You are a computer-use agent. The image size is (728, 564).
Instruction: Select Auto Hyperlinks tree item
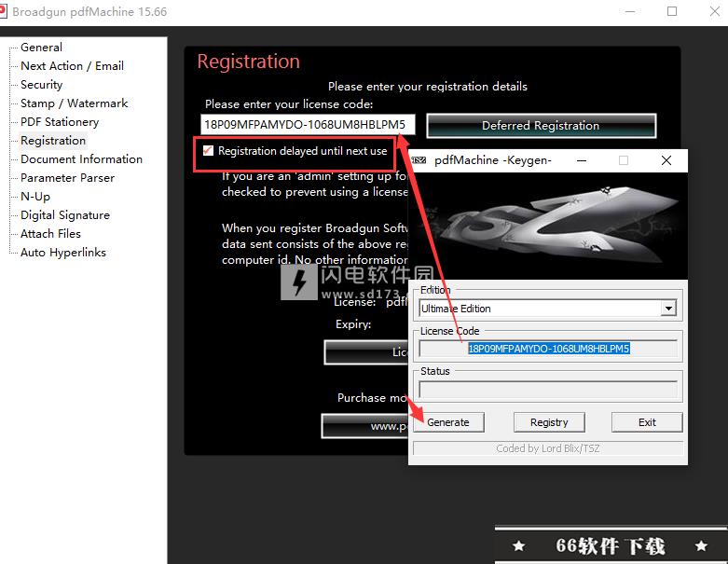pyautogui.click(x=63, y=252)
